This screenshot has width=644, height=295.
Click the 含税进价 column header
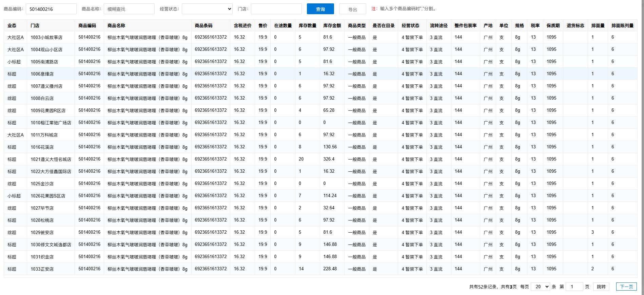[x=242, y=26]
